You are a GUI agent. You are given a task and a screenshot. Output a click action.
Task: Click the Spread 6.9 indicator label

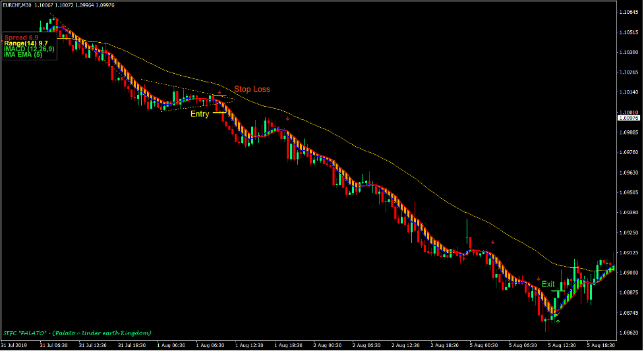pos(21,38)
